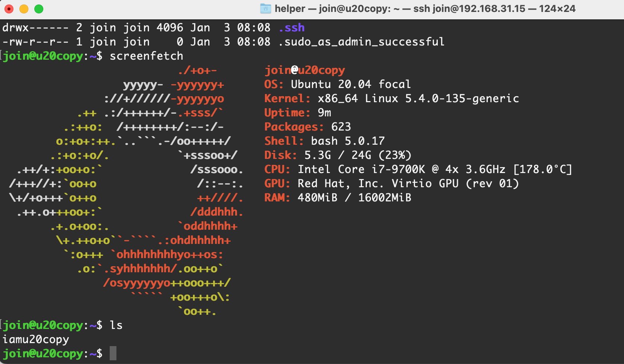Click the 'CPU:' label
Screen dimensions: 624x364
(x=277, y=169)
